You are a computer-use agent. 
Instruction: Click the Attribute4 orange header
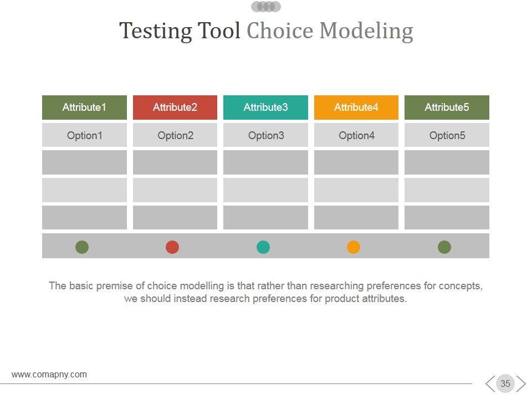point(356,108)
